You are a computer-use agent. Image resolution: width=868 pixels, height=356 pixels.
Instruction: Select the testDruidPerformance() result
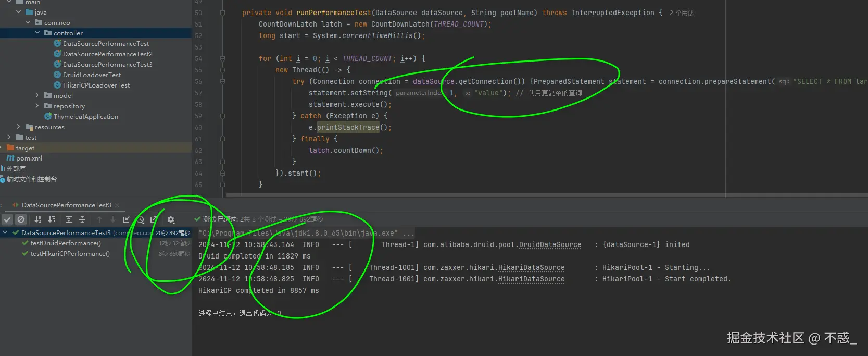click(66, 243)
